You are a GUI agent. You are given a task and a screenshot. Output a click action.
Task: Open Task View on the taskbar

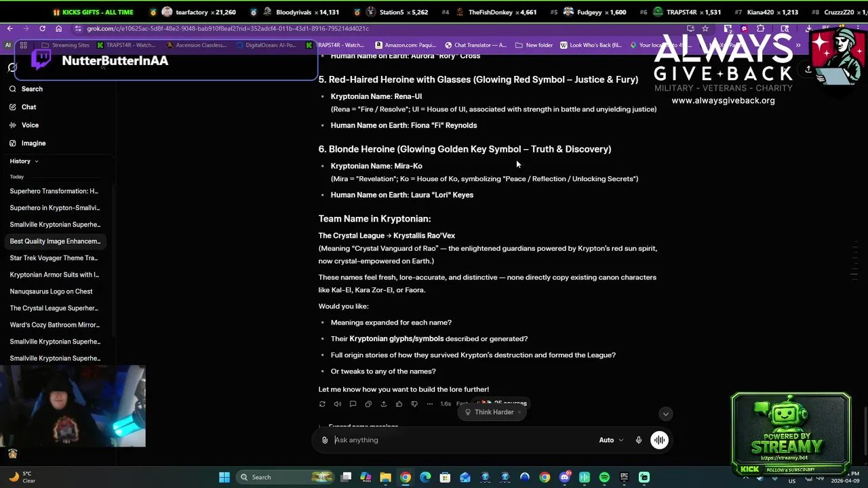(x=346, y=477)
